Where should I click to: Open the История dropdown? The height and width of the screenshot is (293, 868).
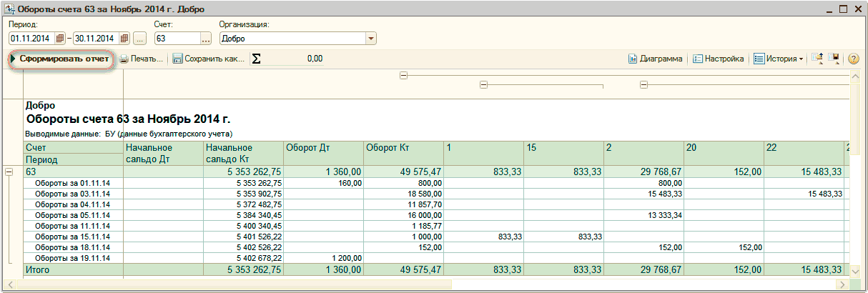pyautogui.click(x=779, y=59)
